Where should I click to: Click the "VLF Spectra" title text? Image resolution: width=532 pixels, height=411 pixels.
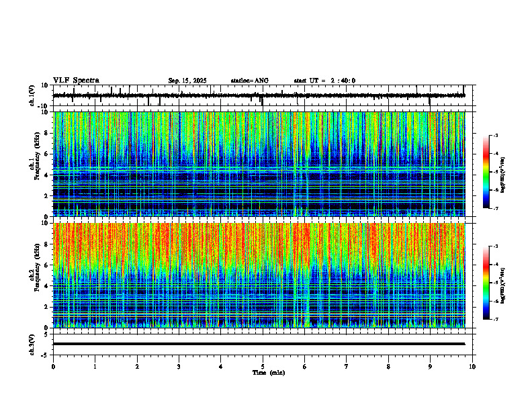pos(76,81)
